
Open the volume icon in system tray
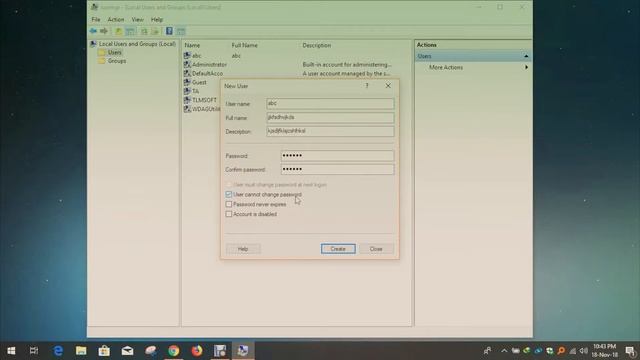click(583, 351)
